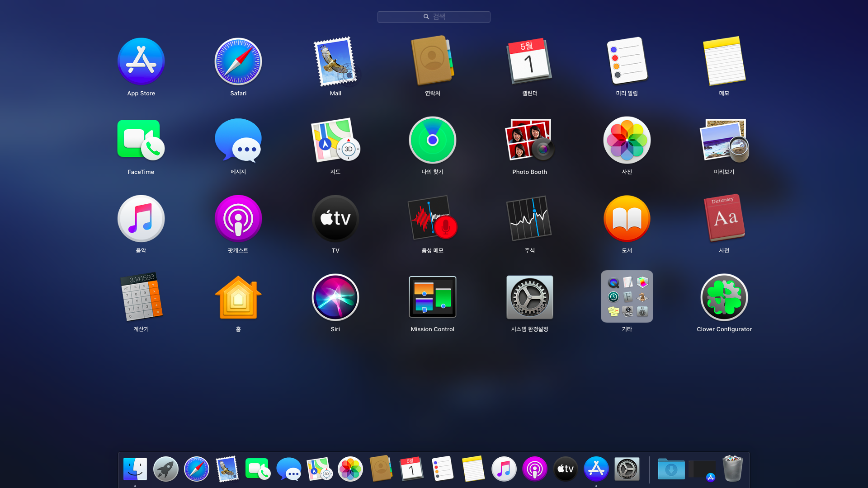The width and height of the screenshot is (868, 488).
Task: Launch the 계산기 calculator app
Action: click(x=141, y=297)
